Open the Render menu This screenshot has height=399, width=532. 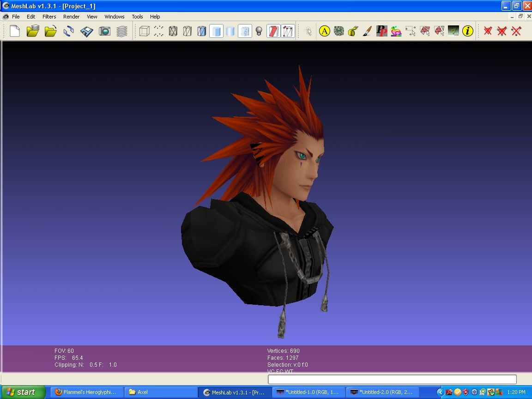[71, 17]
